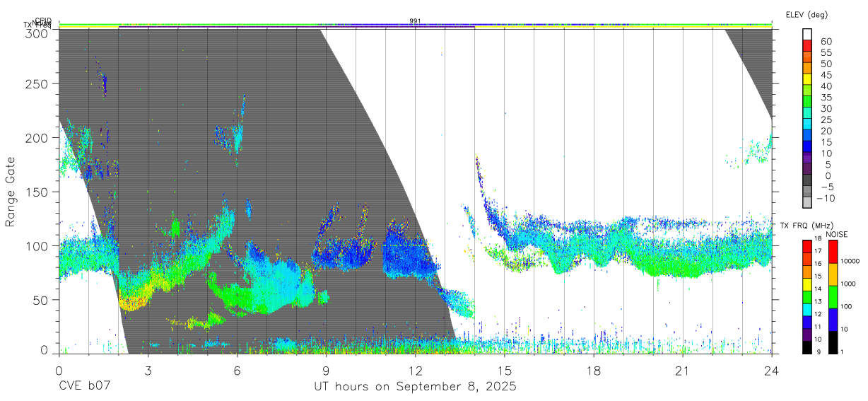Viewport: 868px width, 401px height.
Task: Click the 250 tick on Range Gate axis
Action: 37,83
